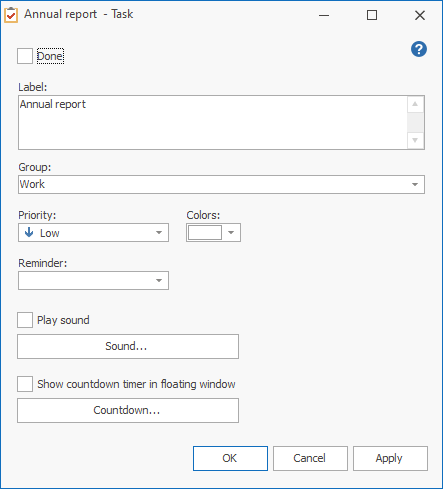The image size is (443, 489).
Task: Open the Priority dropdown set to Low
Action: pyautogui.click(x=93, y=232)
